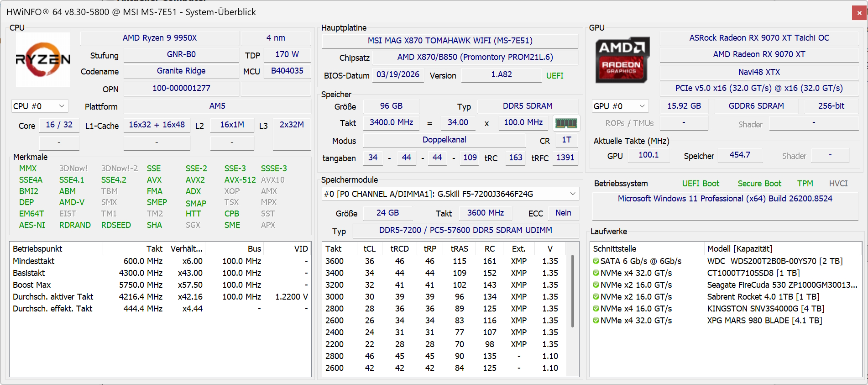Click the Modell [Kapazität] column header

pos(783,249)
